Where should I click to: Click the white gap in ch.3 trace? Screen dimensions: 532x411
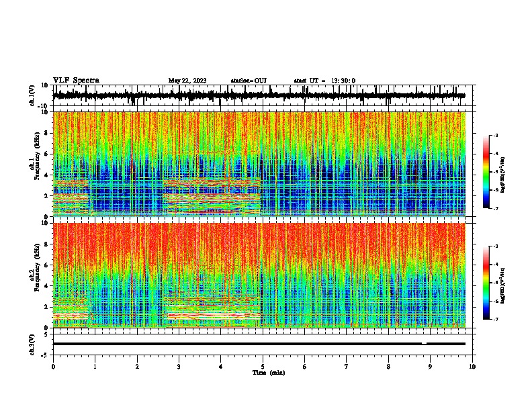tap(424, 344)
